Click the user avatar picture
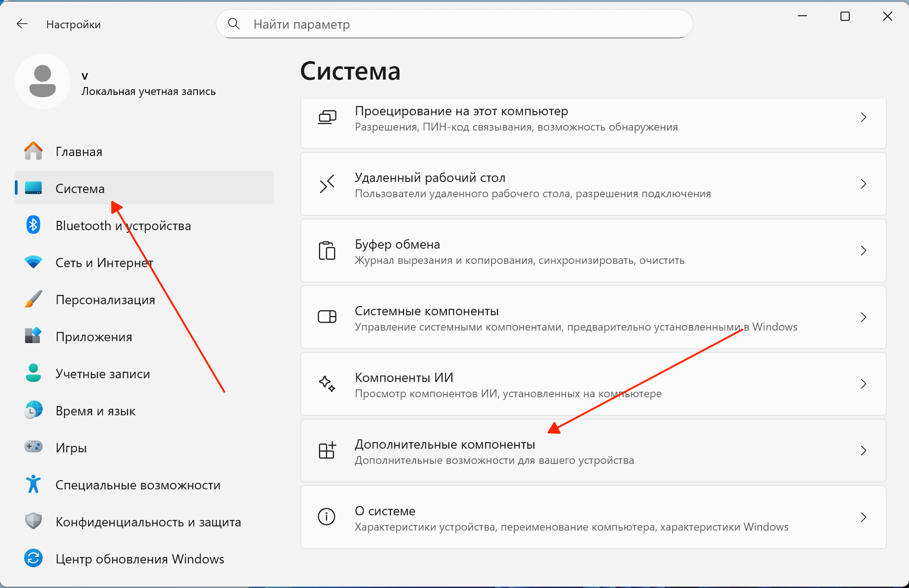Viewport: 909px width, 588px height. tap(43, 81)
